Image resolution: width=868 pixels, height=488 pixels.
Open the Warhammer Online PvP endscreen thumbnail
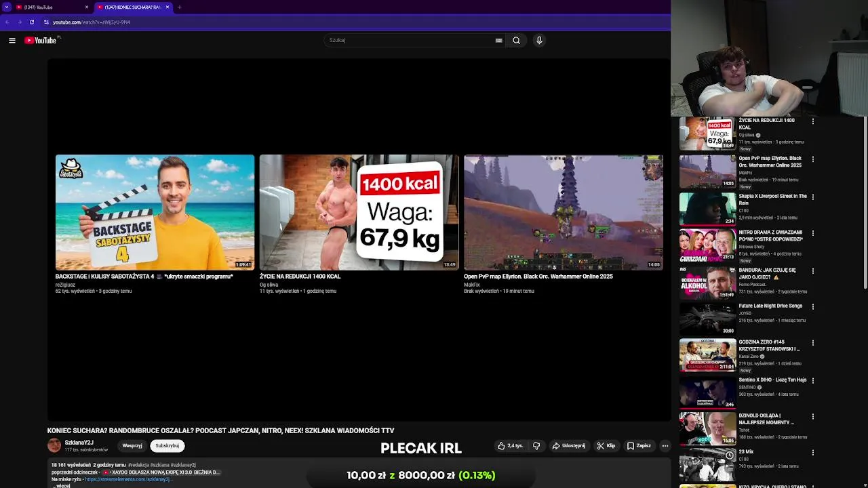pyautogui.click(x=563, y=212)
